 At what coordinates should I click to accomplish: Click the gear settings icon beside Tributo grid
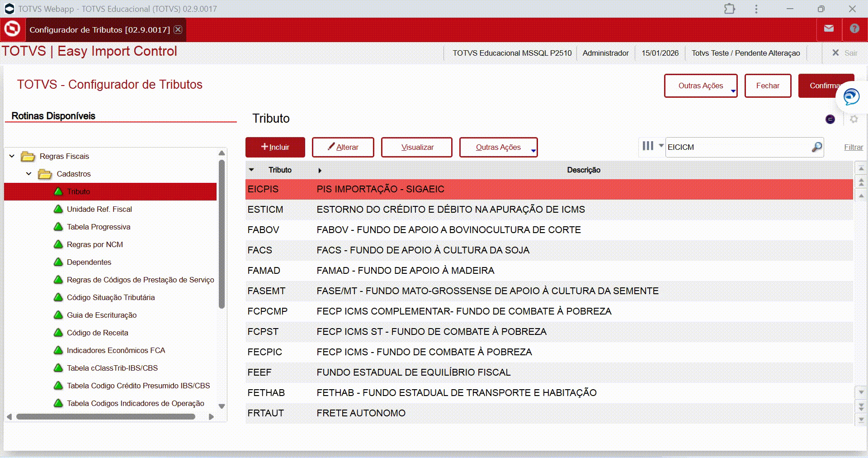pyautogui.click(x=854, y=119)
